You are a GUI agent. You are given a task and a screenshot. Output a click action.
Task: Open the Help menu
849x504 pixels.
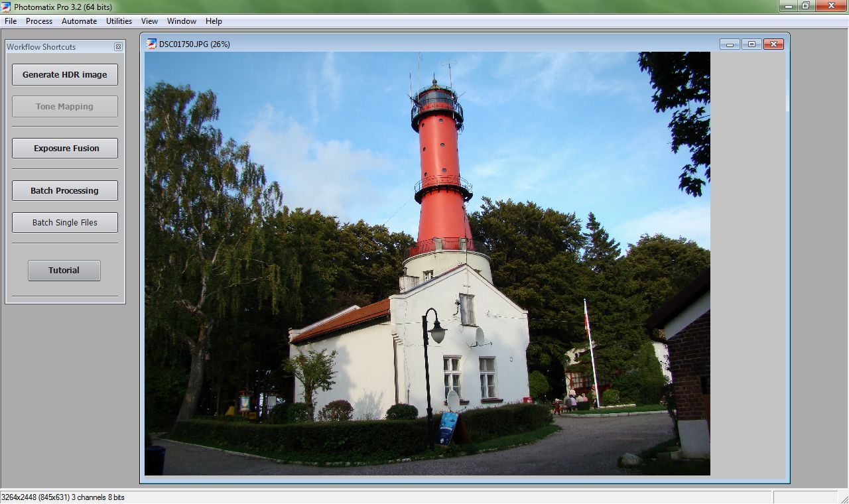(x=214, y=21)
